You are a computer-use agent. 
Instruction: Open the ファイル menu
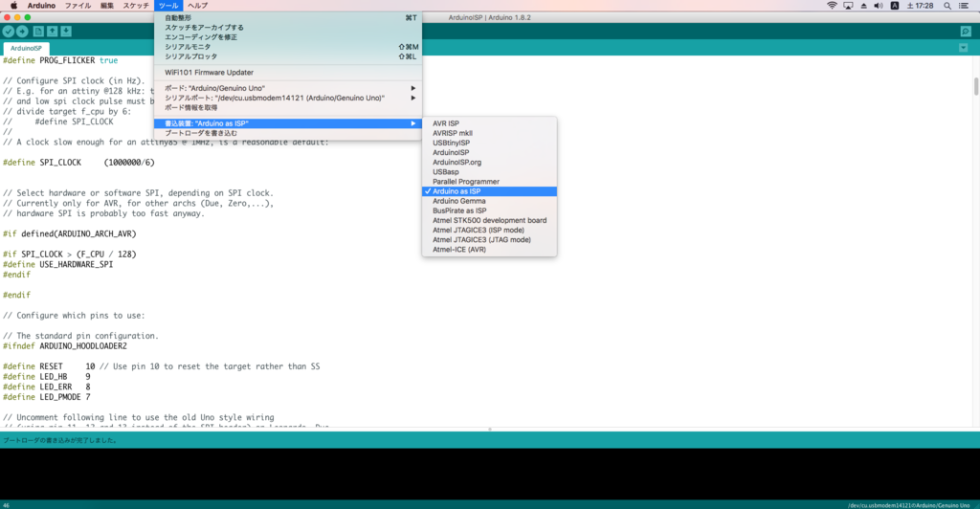pyautogui.click(x=78, y=6)
